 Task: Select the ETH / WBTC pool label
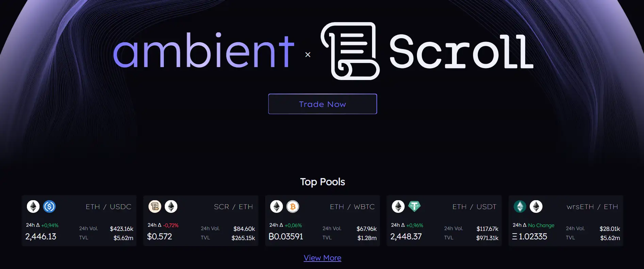(352, 207)
